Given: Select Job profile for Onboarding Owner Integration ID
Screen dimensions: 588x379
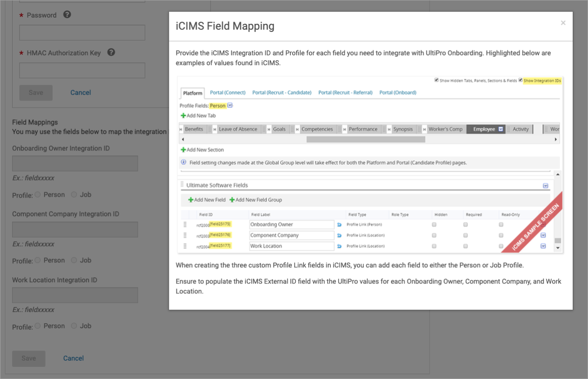Looking at the screenshot, I should coord(74,194).
